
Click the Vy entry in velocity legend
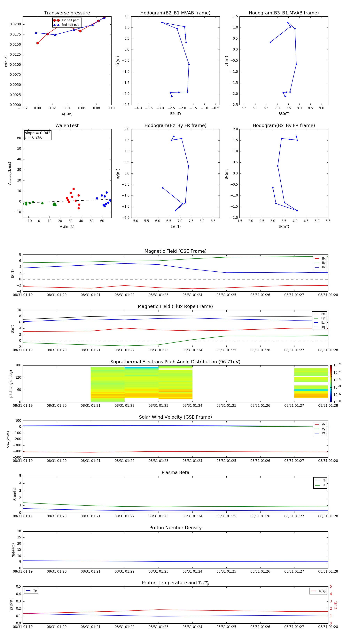point(320,429)
